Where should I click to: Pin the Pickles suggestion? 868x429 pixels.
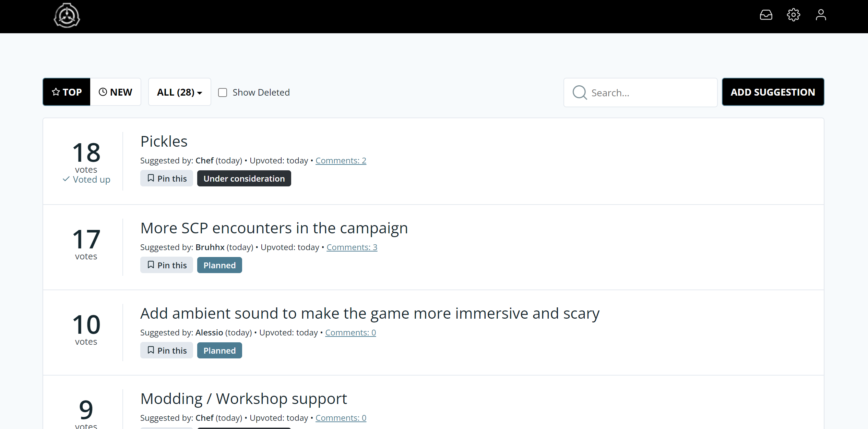click(167, 179)
